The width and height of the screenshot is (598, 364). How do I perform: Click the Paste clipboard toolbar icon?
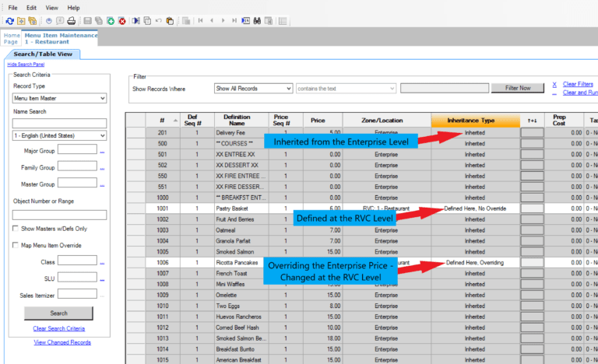coord(170,21)
